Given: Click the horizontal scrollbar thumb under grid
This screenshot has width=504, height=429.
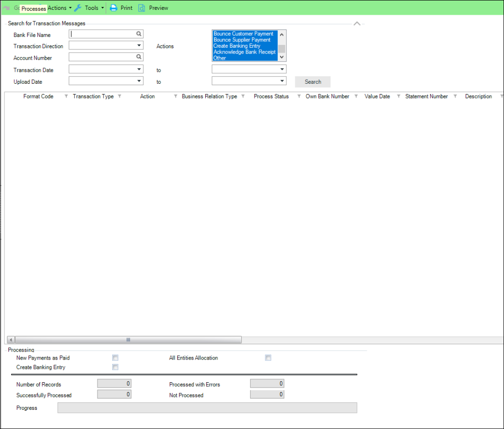Looking at the screenshot, I should [x=128, y=340].
